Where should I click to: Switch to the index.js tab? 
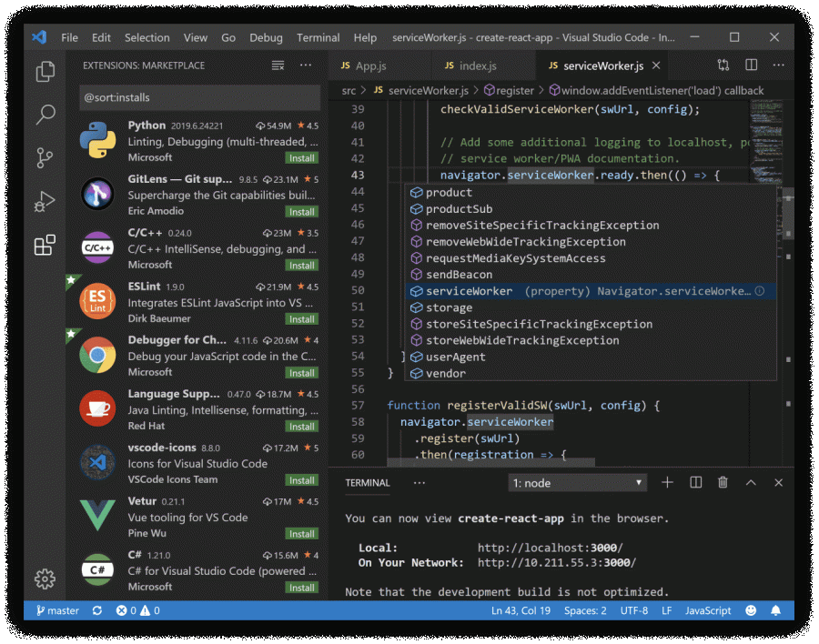coord(484,65)
